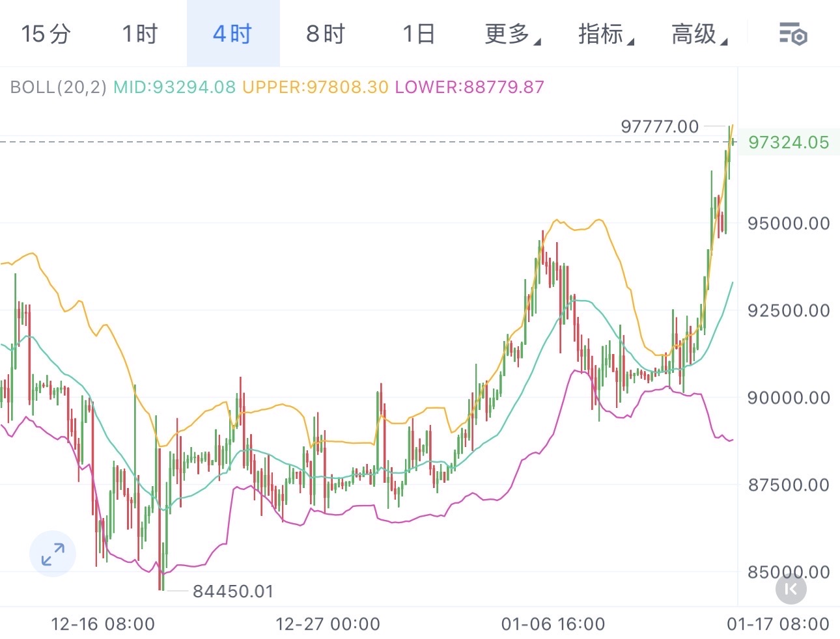Screen dimensions: 840x639
Task: Expand the 更多 timeframe dropdown
Action: click(512, 34)
